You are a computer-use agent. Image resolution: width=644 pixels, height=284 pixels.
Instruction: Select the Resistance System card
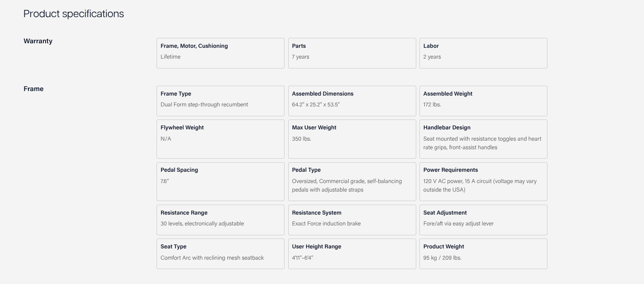click(352, 220)
